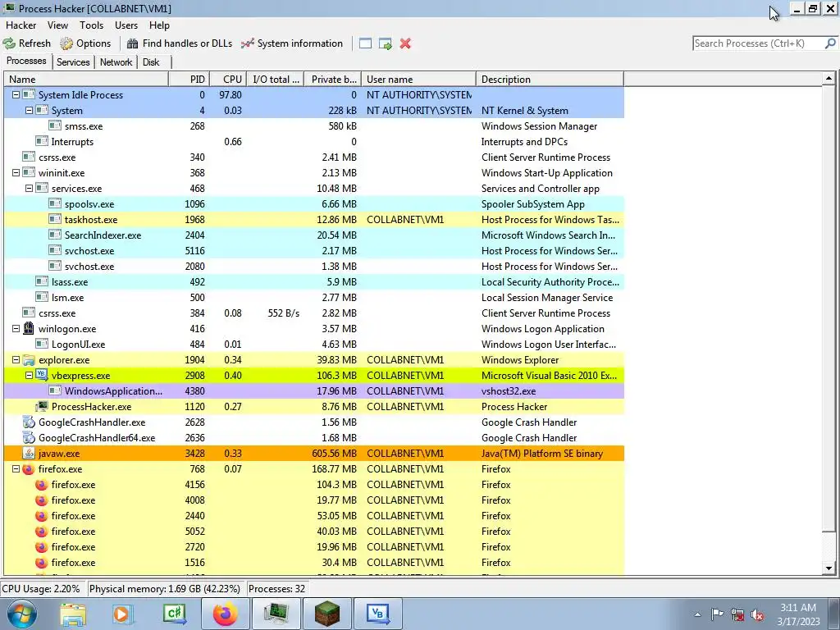Viewport: 840px width, 630px height.
Task: Click the scrollbar down arrow
Action: click(829, 568)
